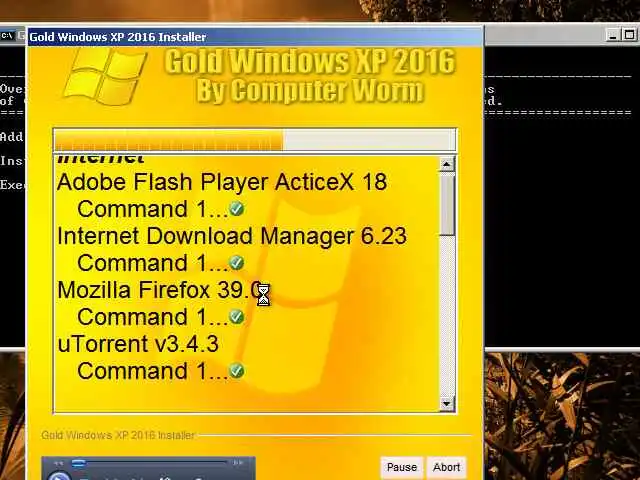Screen dimensions: 640x480
Task: Select Internet Download Manager 6.23 entry
Action: pyautogui.click(x=232, y=236)
